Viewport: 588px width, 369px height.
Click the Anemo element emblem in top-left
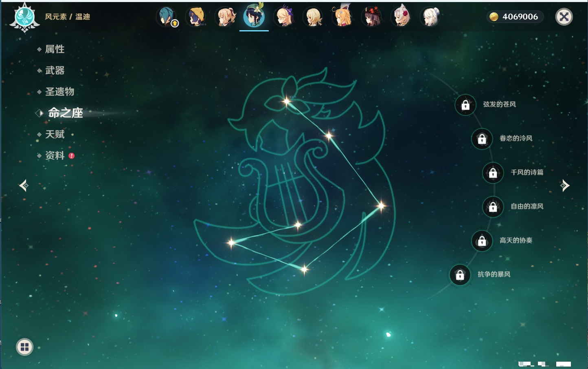[24, 17]
